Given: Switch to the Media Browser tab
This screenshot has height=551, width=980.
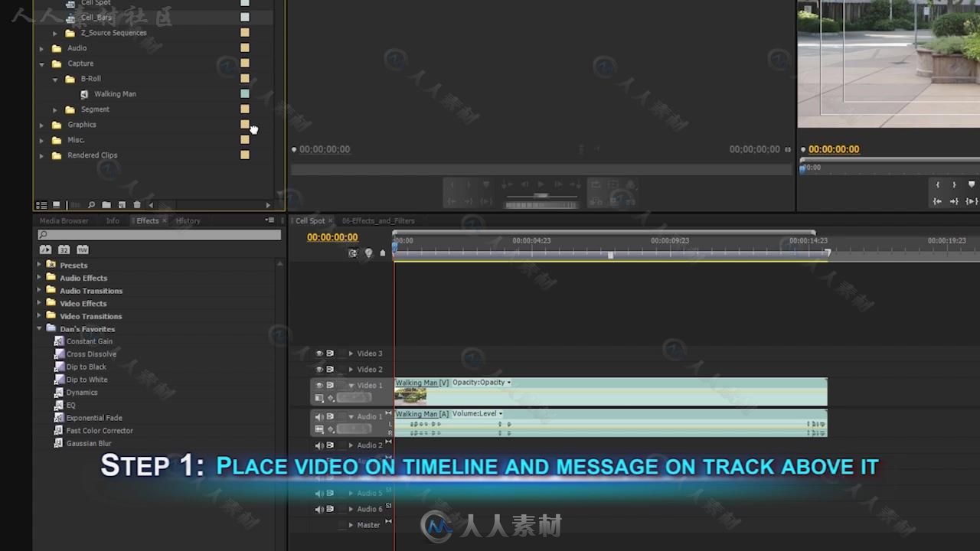Looking at the screenshot, I should point(64,221).
